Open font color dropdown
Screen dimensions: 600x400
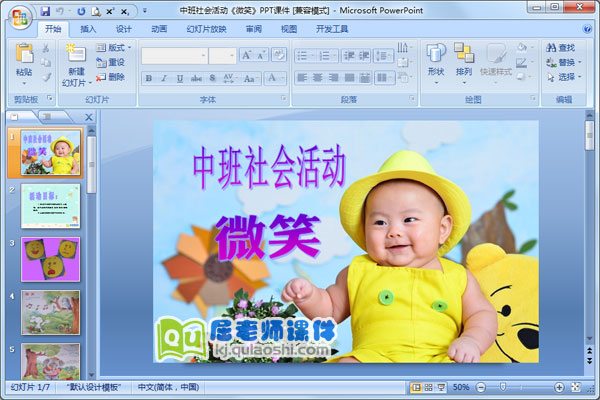[x=283, y=78]
